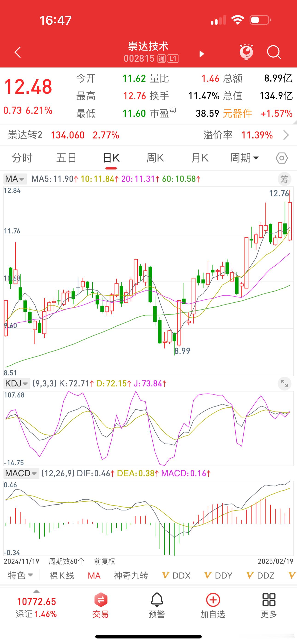Viewport: 297px width, 644px height.
Task: Select the 日K tab
Action: (x=111, y=158)
